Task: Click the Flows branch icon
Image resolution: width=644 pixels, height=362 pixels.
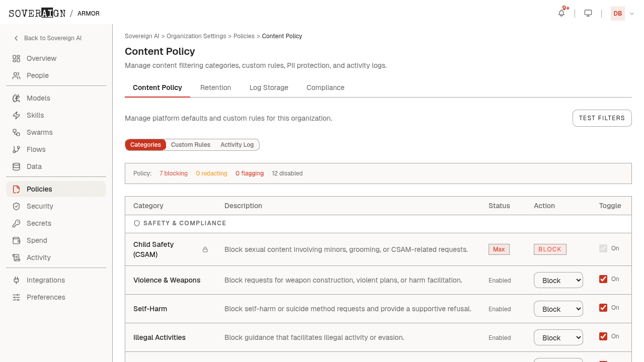Action: 17,149
